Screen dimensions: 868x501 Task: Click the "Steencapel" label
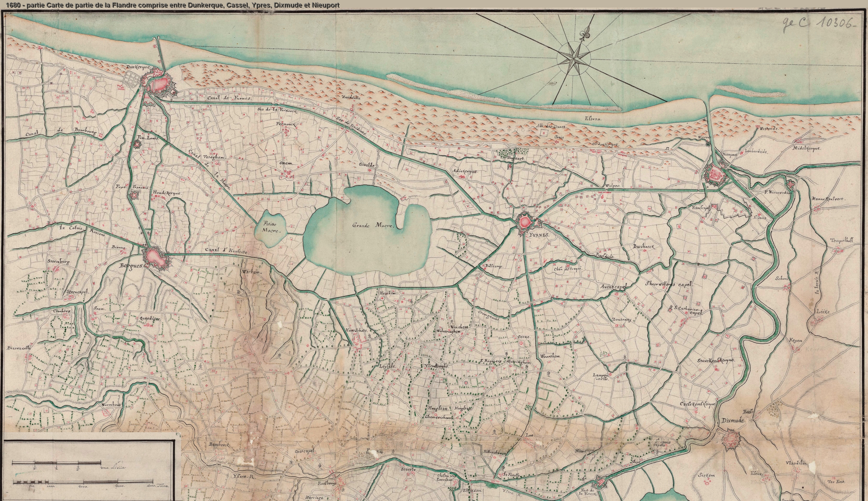tap(78, 291)
